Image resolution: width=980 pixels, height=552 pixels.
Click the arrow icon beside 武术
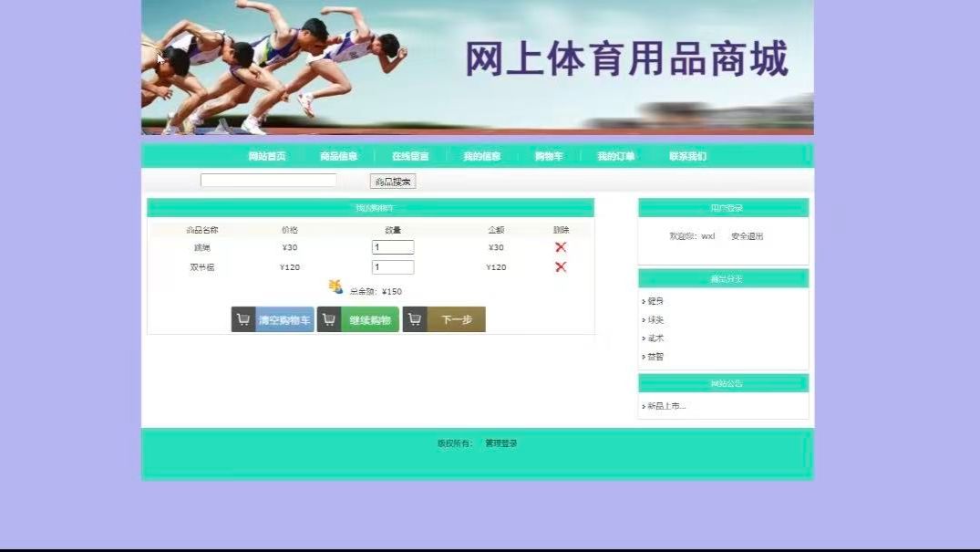(x=645, y=337)
